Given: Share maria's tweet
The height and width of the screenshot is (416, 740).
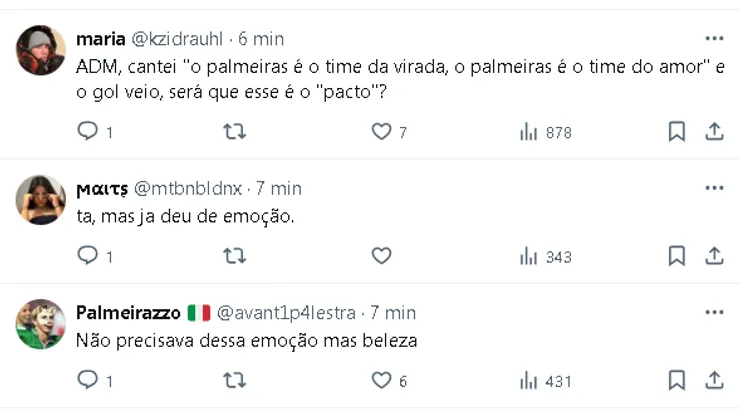Looking at the screenshot, I should (x=714, y=132).
